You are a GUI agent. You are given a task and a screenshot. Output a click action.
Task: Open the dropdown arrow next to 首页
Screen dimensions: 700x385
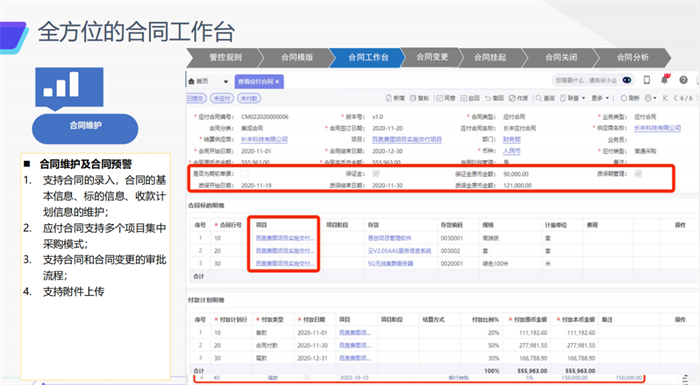225,82
